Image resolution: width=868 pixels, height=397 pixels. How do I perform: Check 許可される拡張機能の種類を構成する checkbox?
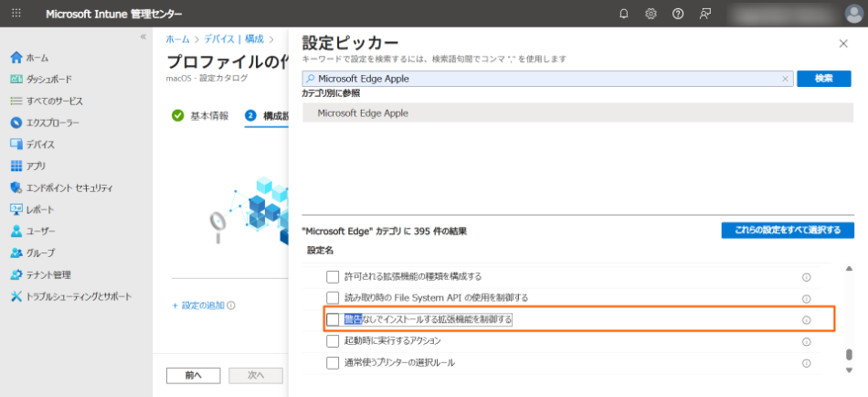[x=333, y=276]
